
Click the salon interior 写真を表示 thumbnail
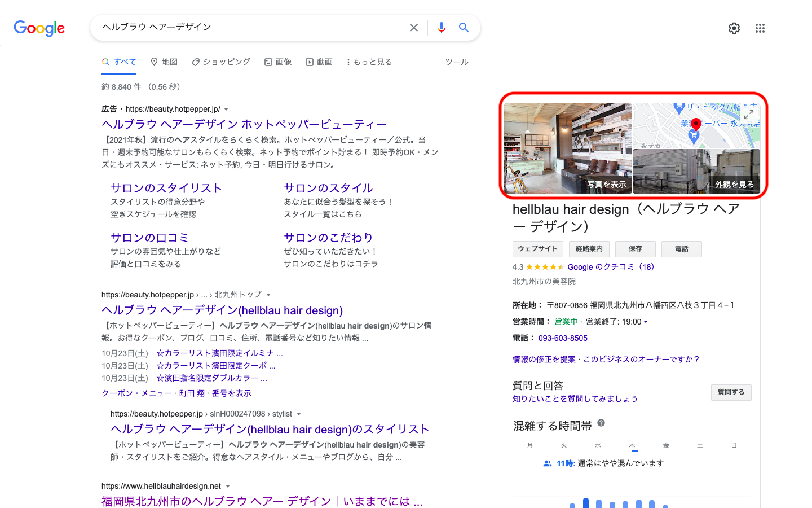[568, 148]
